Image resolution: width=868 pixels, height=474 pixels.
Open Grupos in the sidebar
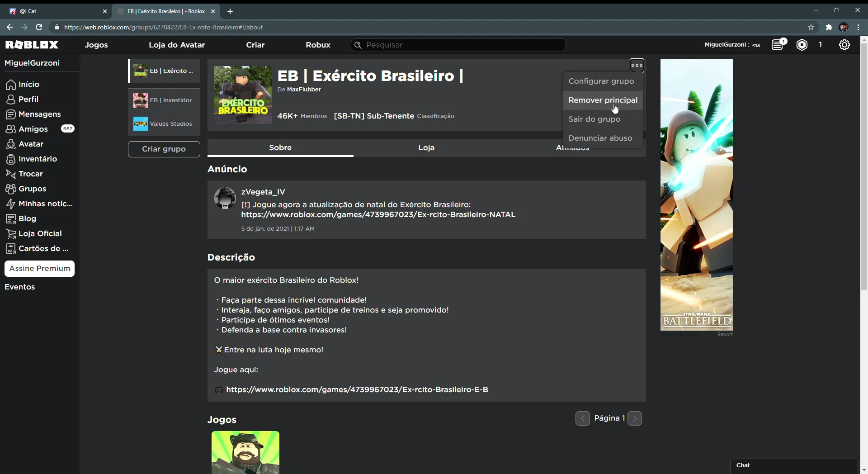(26, 189)
